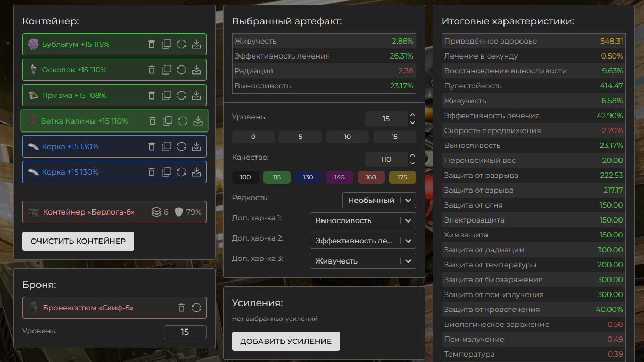Viewport: 644px width, 362px height.
Task: Choose the blue 130 quality swatch
Action: click(308, 177)
